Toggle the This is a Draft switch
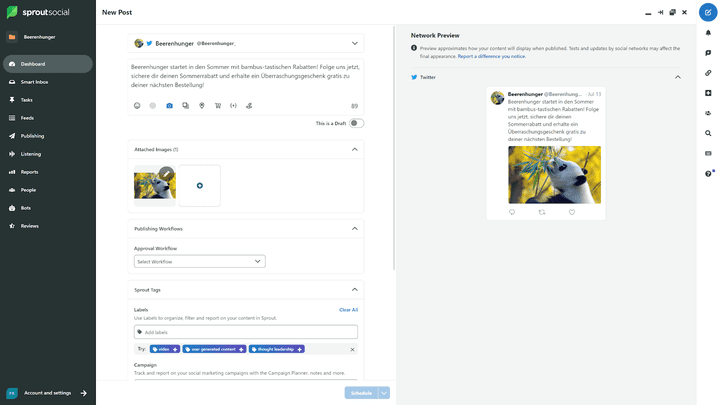Image resolution: width=720 pixels, height=405 pixels. coord(356,123)
